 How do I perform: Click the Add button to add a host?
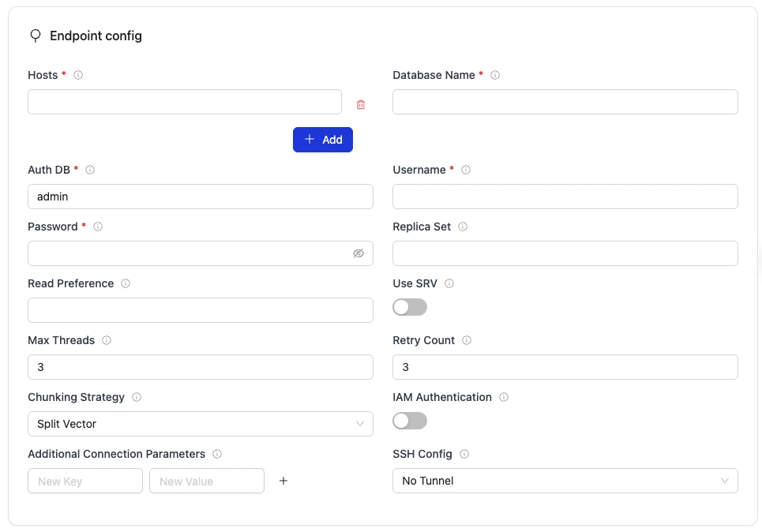(x=323, y=140)
